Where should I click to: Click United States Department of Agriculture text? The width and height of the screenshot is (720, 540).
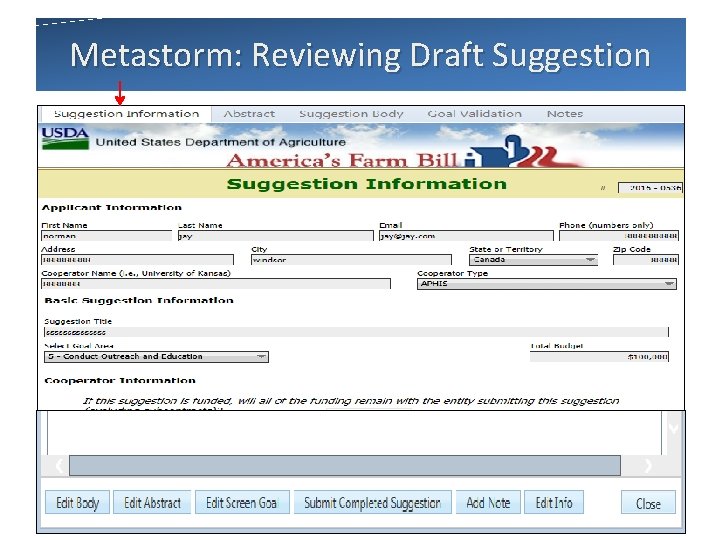pos(220,142)
